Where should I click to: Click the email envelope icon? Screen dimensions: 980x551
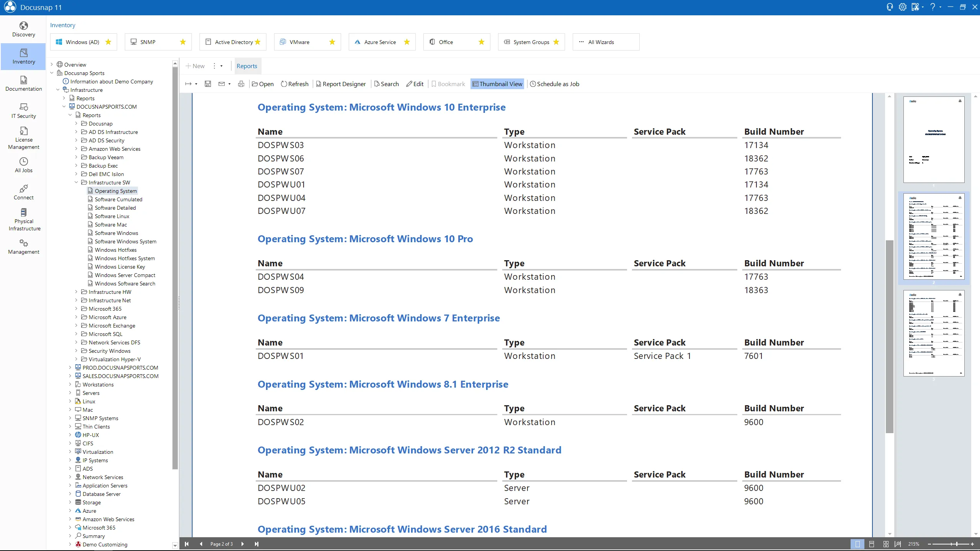tap(222, 84)
